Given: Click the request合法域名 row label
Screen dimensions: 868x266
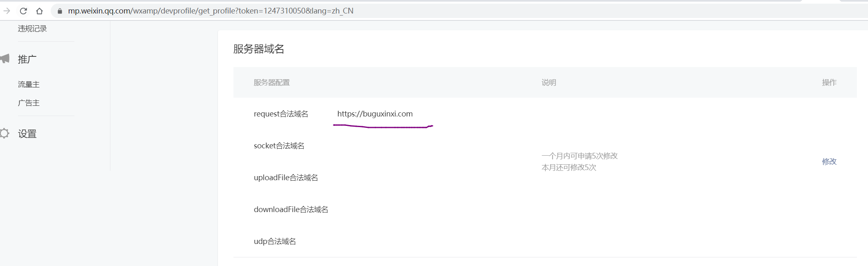Looking at the screenshot, I should 281,114.
